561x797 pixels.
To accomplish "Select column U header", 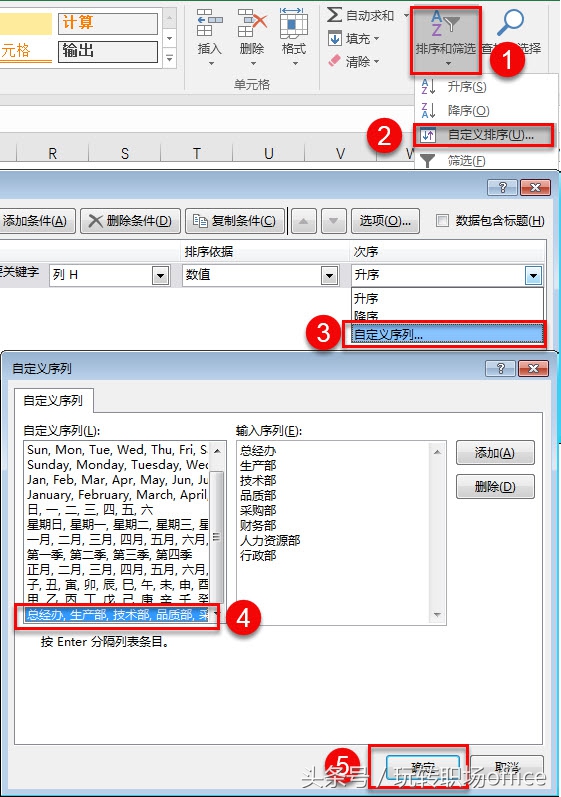I will pos(268,153).
